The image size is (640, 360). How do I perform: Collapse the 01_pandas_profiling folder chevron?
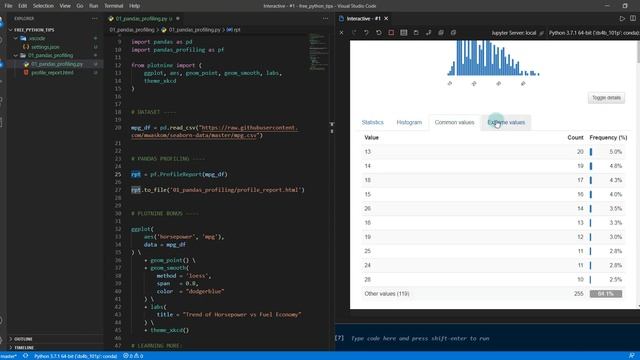tap(16, 56)
